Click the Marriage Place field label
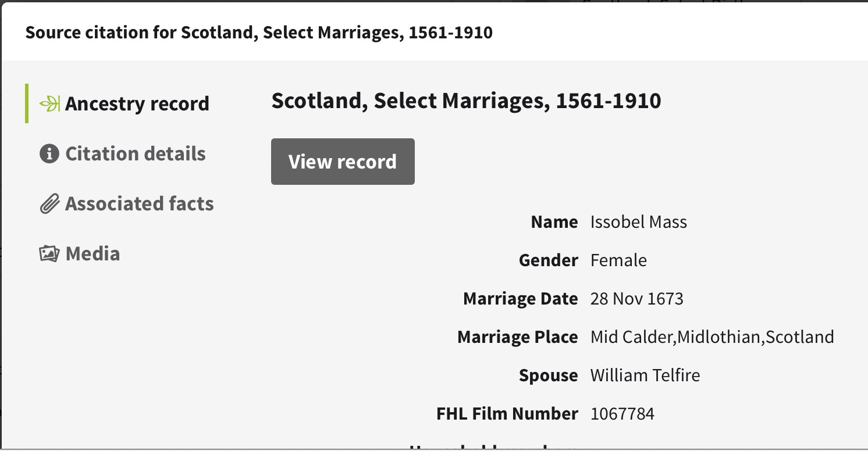The width and height of the screenshot is (868, 451). click(x=517, y=337)
